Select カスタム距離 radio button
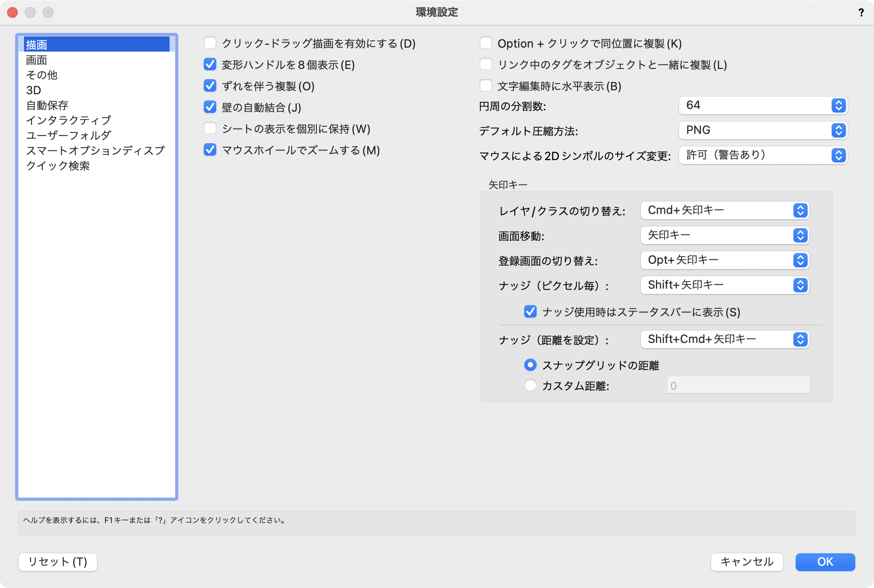The image size is (874, 588). point(530,386)
